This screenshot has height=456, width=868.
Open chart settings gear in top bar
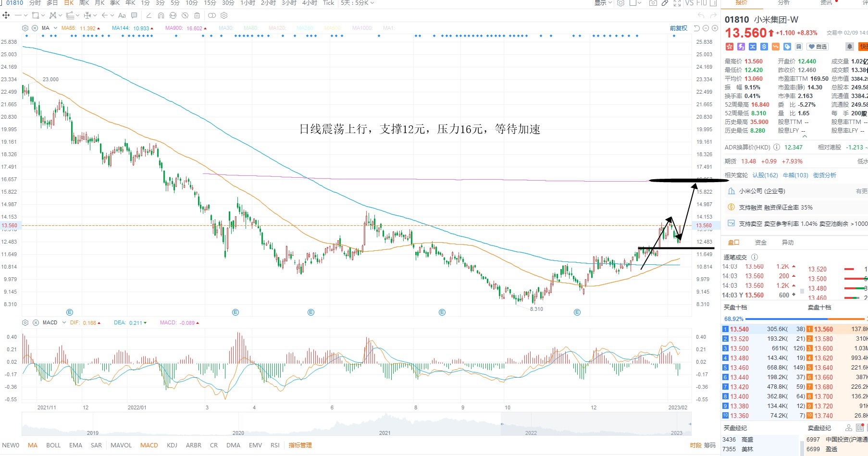coord(621,3)
